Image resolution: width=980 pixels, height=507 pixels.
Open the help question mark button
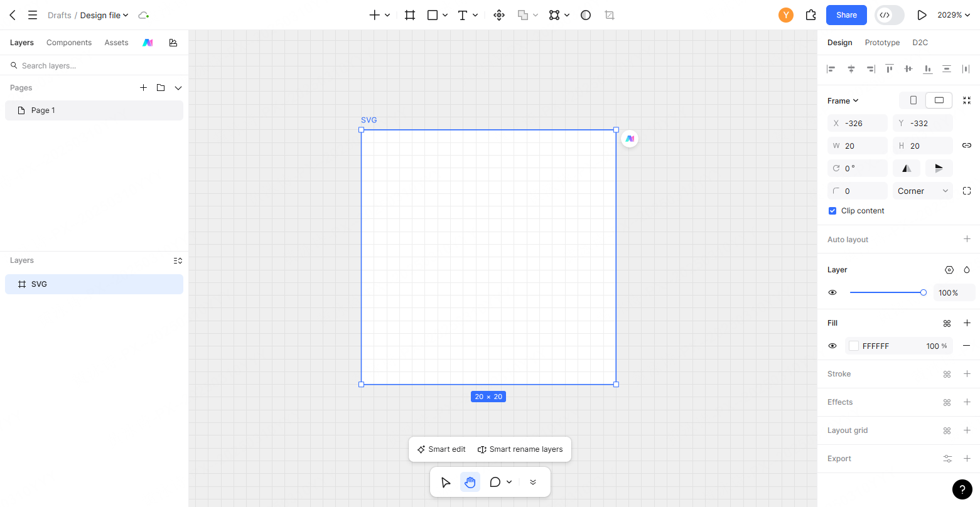[x=962, y=489]
